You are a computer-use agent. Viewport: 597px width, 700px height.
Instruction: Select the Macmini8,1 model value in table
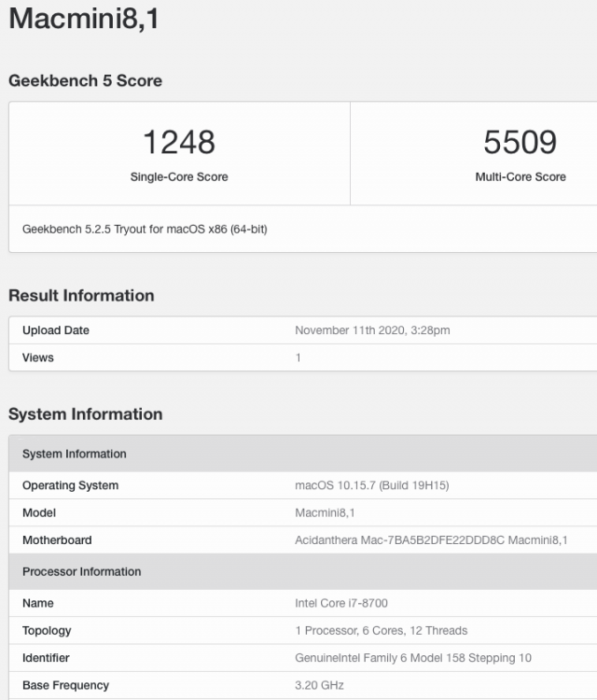(x=325, y=512)
